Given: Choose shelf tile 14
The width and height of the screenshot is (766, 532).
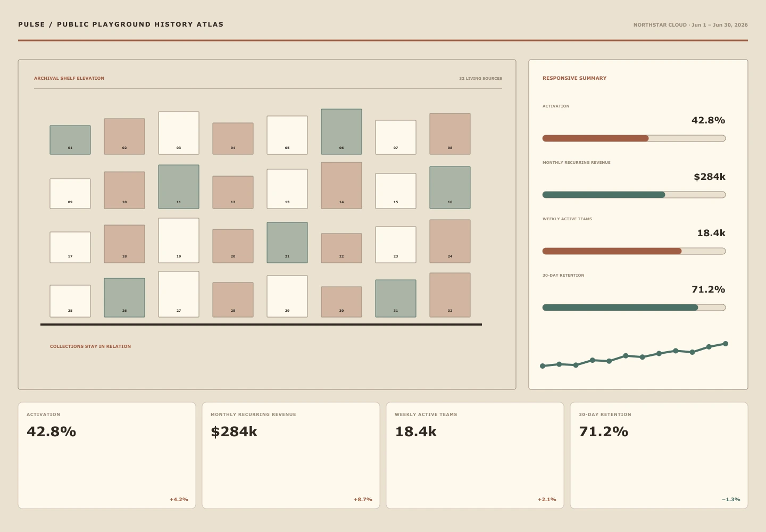Looking at the screenshot, I should [x=342, y=186].
